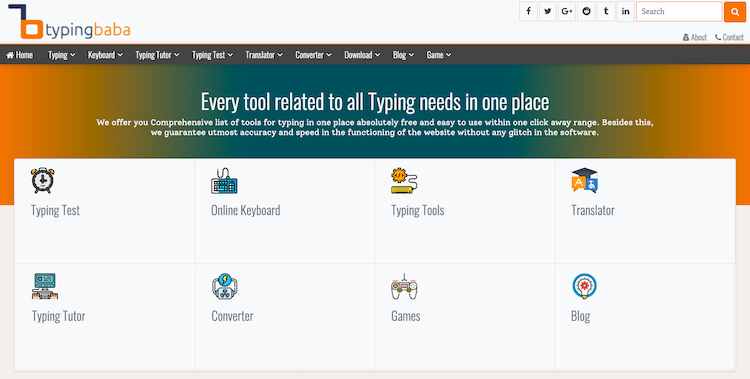Open the Tumblr social icon
This screenshot has width=750, height=379.
(x=606, y=11)
